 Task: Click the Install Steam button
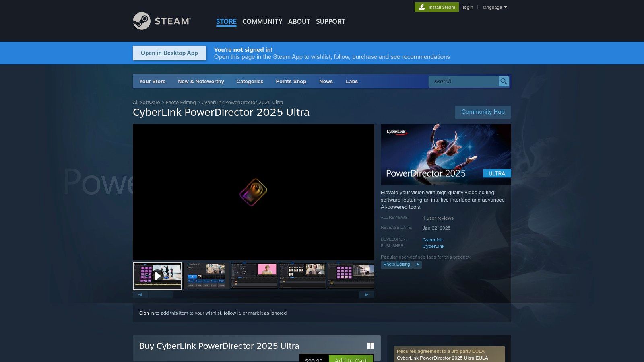(437, 7)
